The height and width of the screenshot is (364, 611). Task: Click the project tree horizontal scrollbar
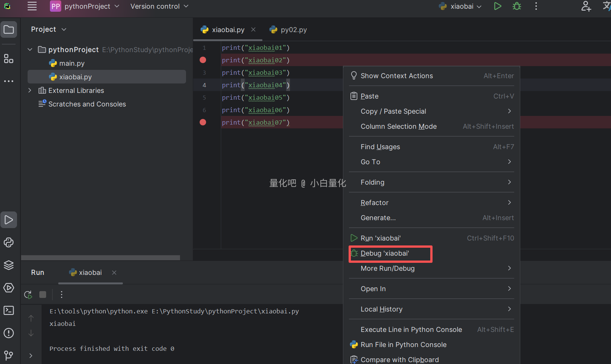coord(101,258)
